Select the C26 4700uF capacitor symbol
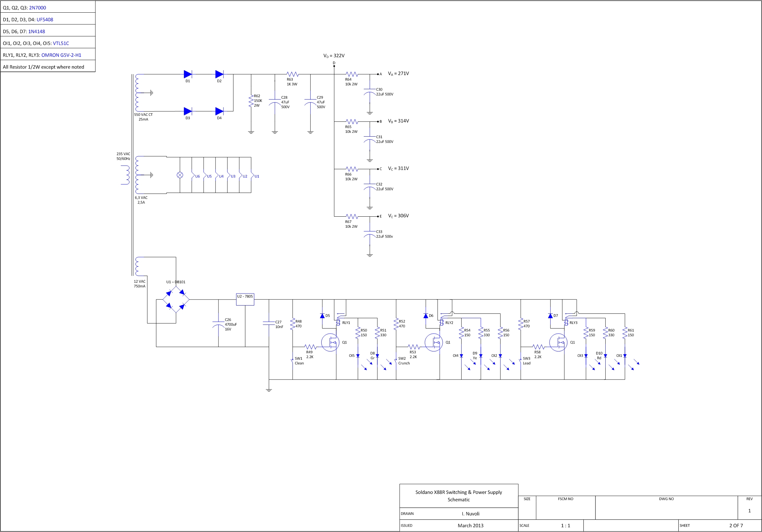The image size is (762, 532). tap(218, 324)
